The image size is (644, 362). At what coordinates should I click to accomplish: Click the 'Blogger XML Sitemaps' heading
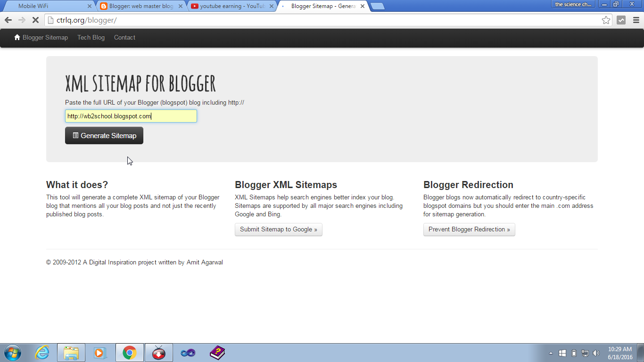coord(286,185)
